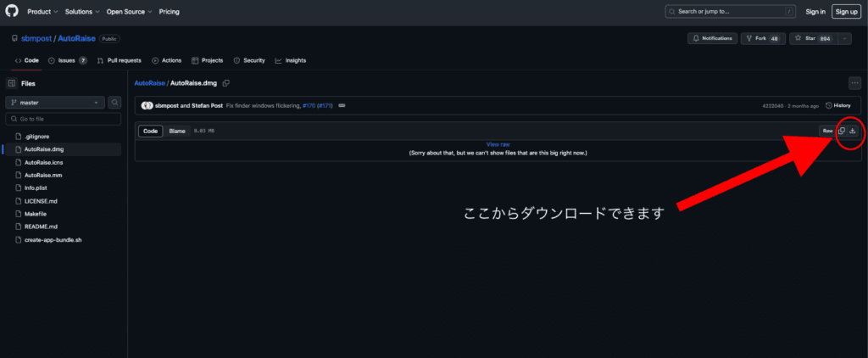Select AutoRaise.dmg in the file tree
The height and width of the screenshot is (358, 868).
pyautogui.click(x=63, y=149)
